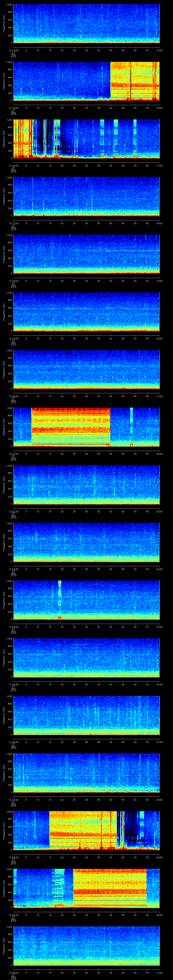Select the 12:27:00 start time label
This screenshot has height=980, width=173.
tap(13, 799)
